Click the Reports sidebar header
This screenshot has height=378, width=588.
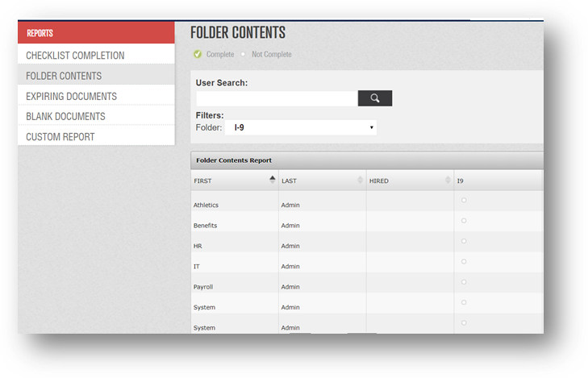[96, 32]
